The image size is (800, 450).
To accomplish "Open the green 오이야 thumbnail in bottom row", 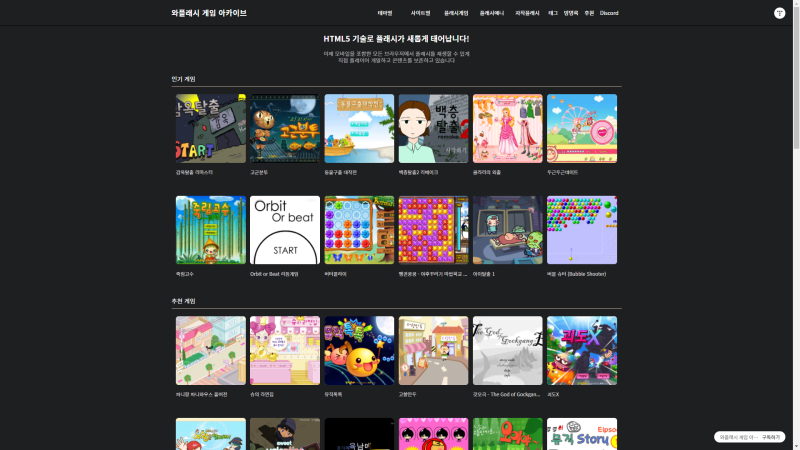I will 508,434.
